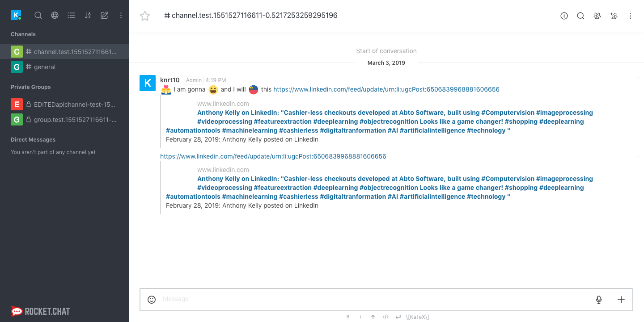Open the LinkedIn URL in first message
This screenshot has height=322, width=644.
tap(386, 89)
